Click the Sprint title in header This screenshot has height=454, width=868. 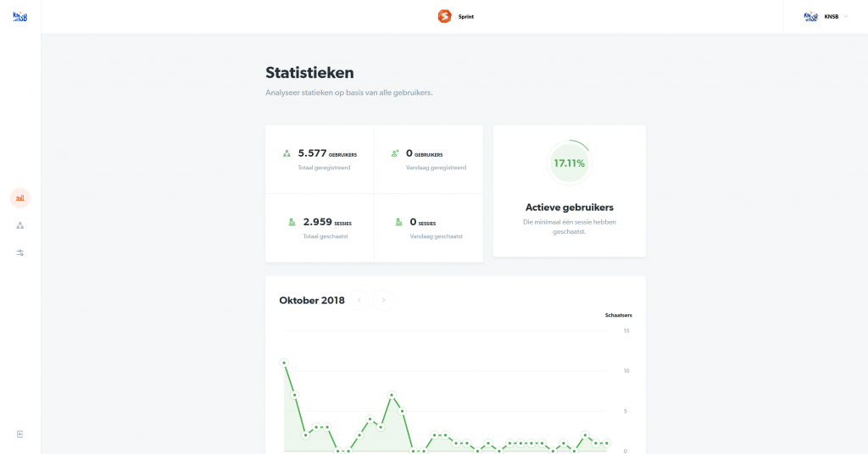pos(466,16)
